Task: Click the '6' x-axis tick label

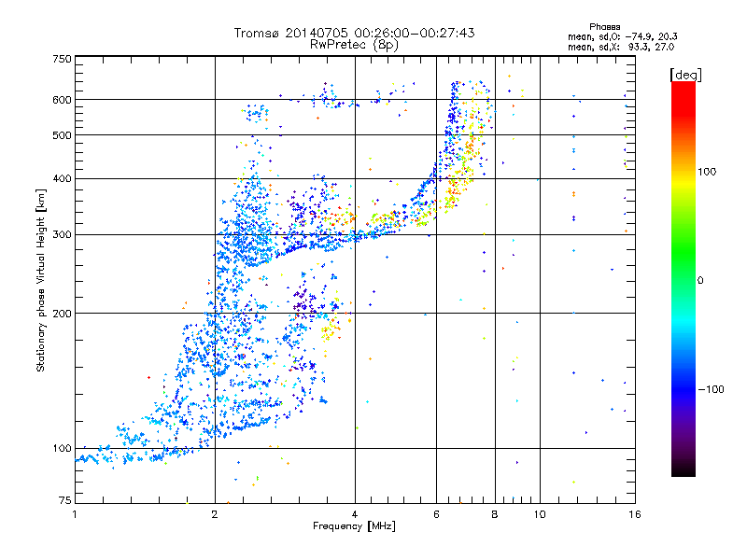Action: coord(436,514)
